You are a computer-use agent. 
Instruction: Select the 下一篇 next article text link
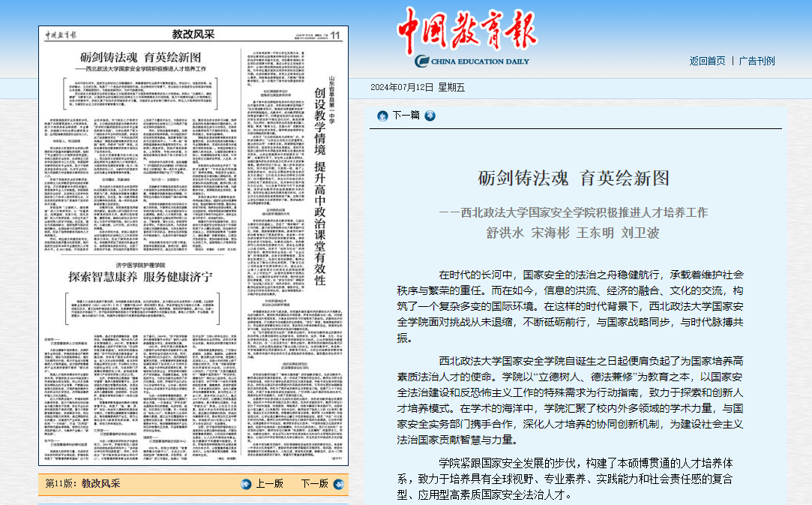pyautogui.click(x=406, y=116)
